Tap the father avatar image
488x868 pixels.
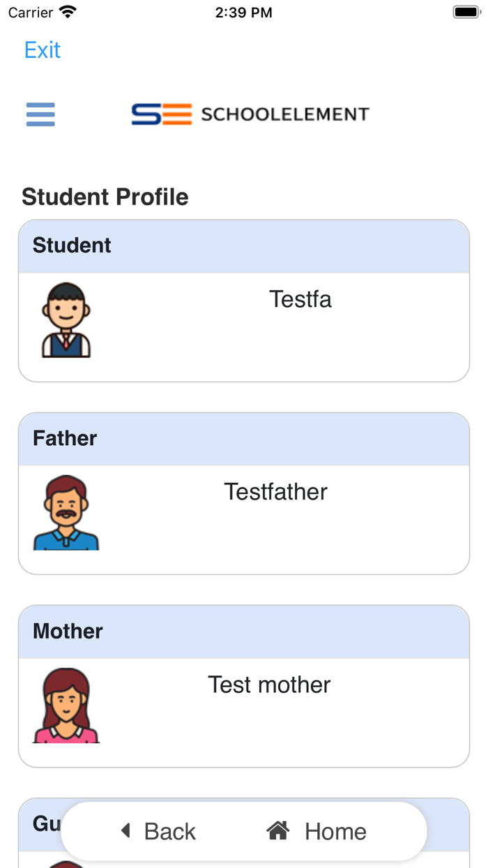(x=66, y=513)
